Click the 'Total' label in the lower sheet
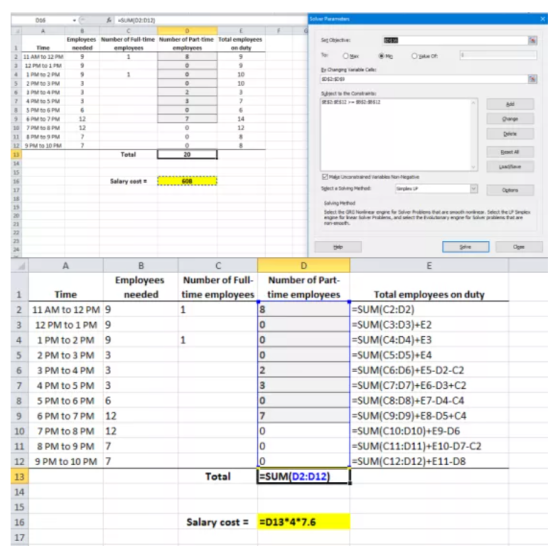Image resolution: width=560 pixels, height=546 pixels. click(x=218, y=476)
